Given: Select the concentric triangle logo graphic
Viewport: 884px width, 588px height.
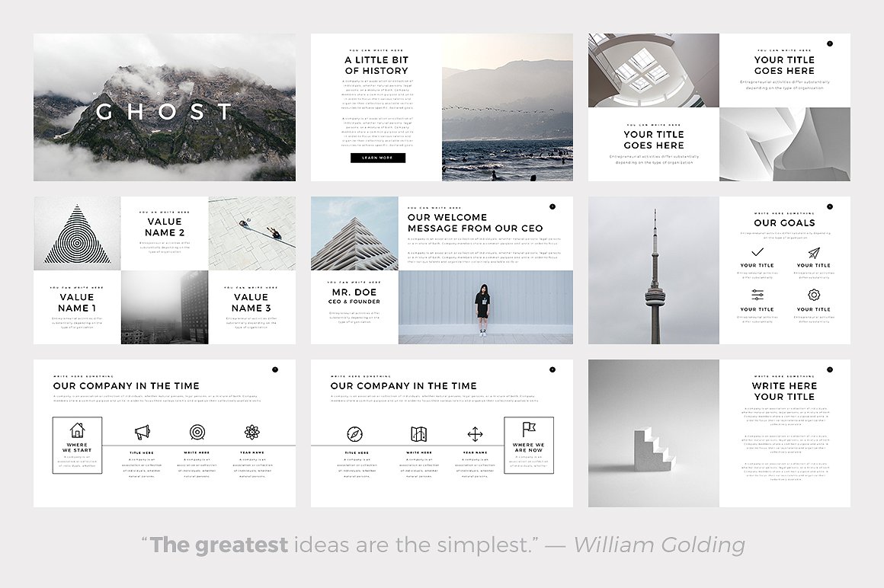Looking at the screenshot, I should 77,234.
